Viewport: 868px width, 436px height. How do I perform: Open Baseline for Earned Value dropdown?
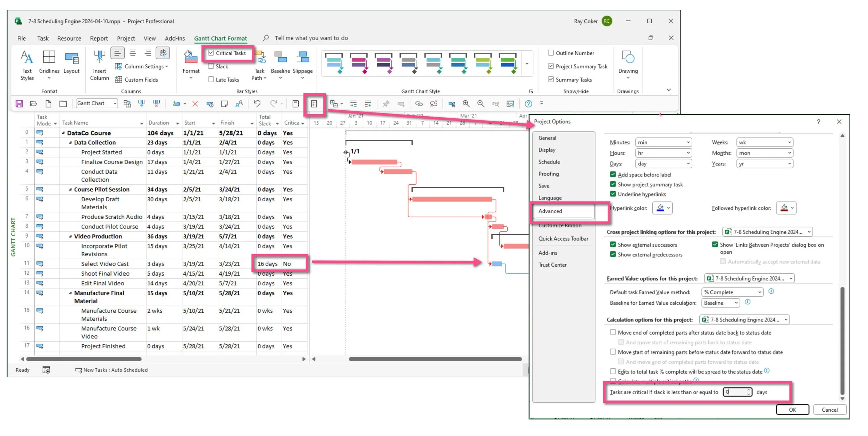(720, 303)
